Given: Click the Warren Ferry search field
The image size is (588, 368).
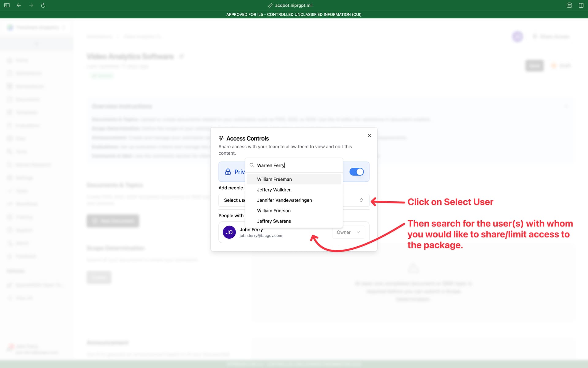Looking at the screenshot, I should 297,165.
